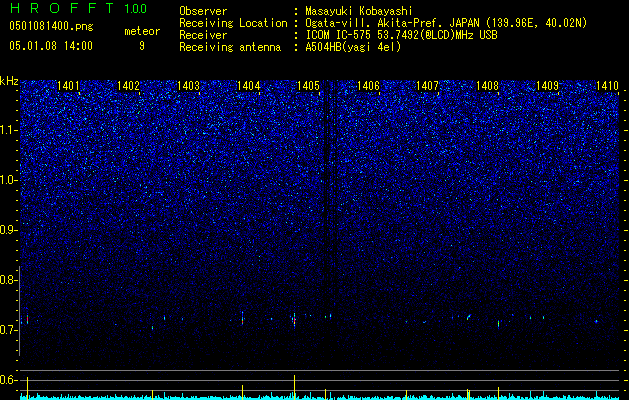Screen dimensions: 629x400
Task: Click the 1401 time axis label
Action: pos(68,85)
